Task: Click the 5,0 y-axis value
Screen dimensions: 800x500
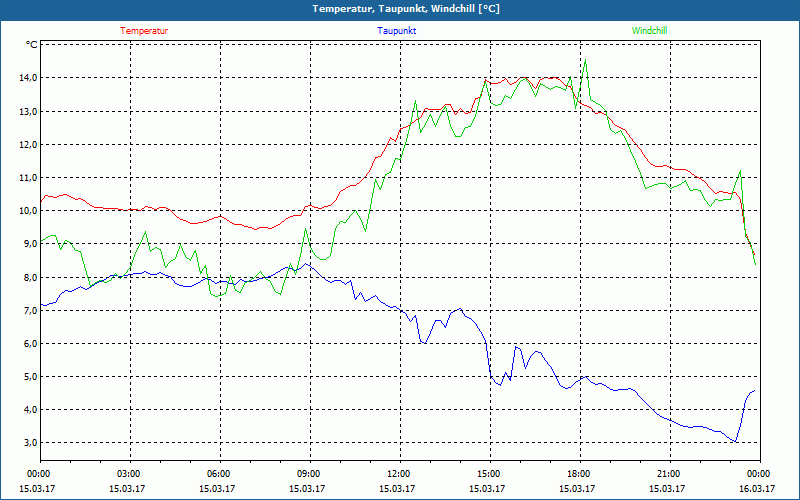Action: tap(31, 377)
